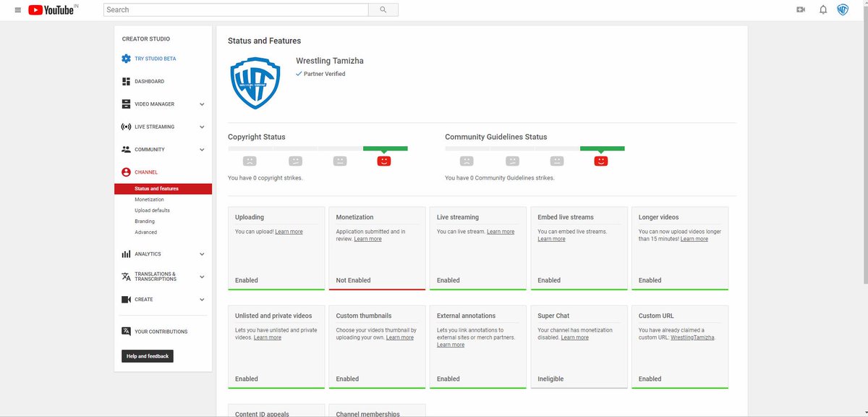Click the Wrestling Tamizha channel name

[330, 61]
